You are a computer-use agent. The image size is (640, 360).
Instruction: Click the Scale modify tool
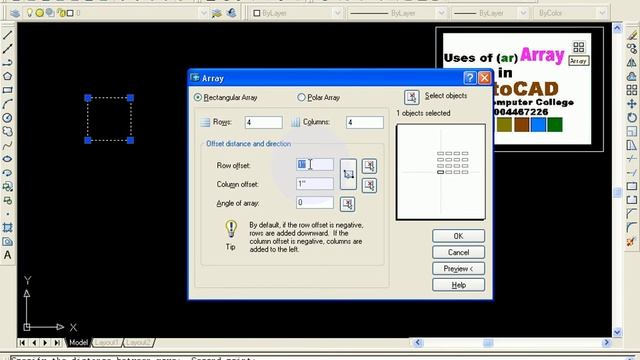pyautogui.click(x=632, y=131)
